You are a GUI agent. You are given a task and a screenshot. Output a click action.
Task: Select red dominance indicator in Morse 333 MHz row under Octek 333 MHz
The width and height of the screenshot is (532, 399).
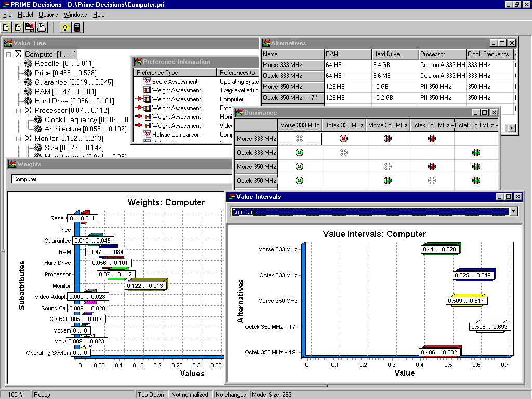pyautogui.click(x=343, y=139)
